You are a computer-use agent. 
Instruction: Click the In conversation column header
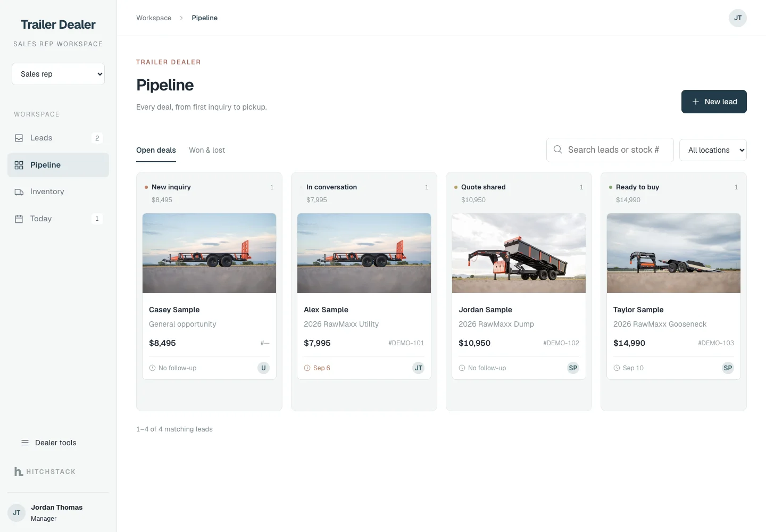coord(331,187)
